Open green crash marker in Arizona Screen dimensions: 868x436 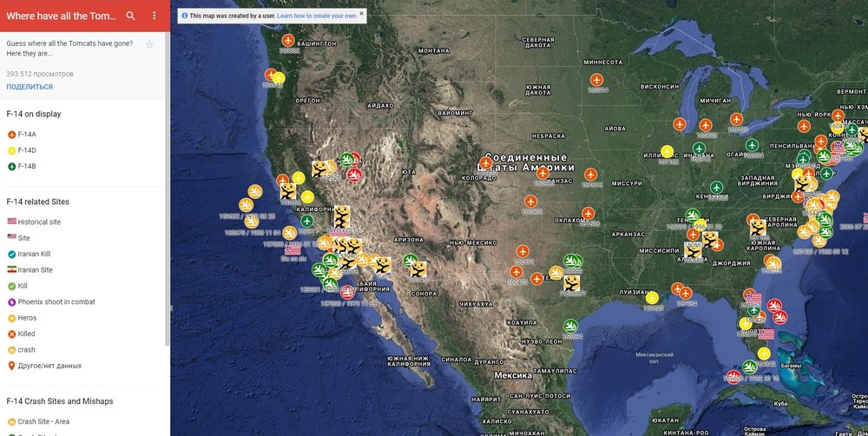411,261
